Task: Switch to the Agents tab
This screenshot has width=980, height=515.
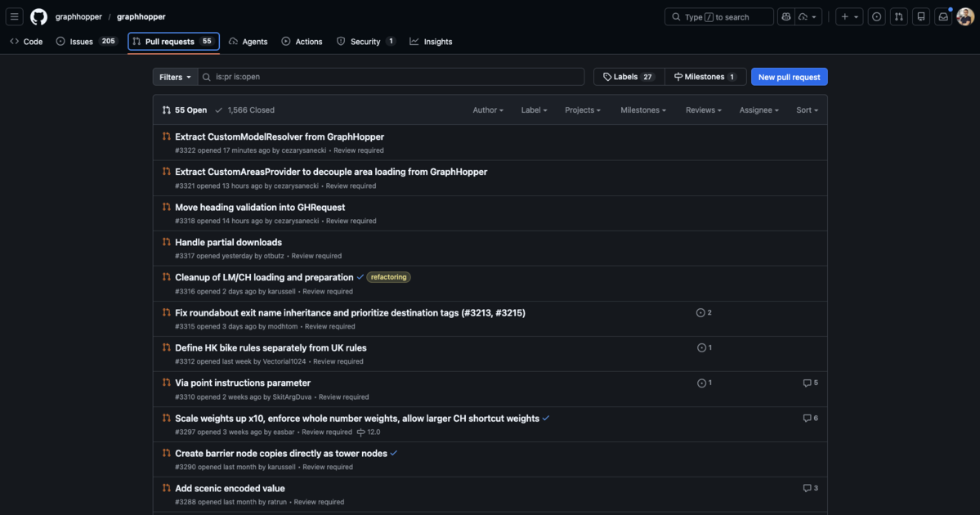Action: (248, 41)
